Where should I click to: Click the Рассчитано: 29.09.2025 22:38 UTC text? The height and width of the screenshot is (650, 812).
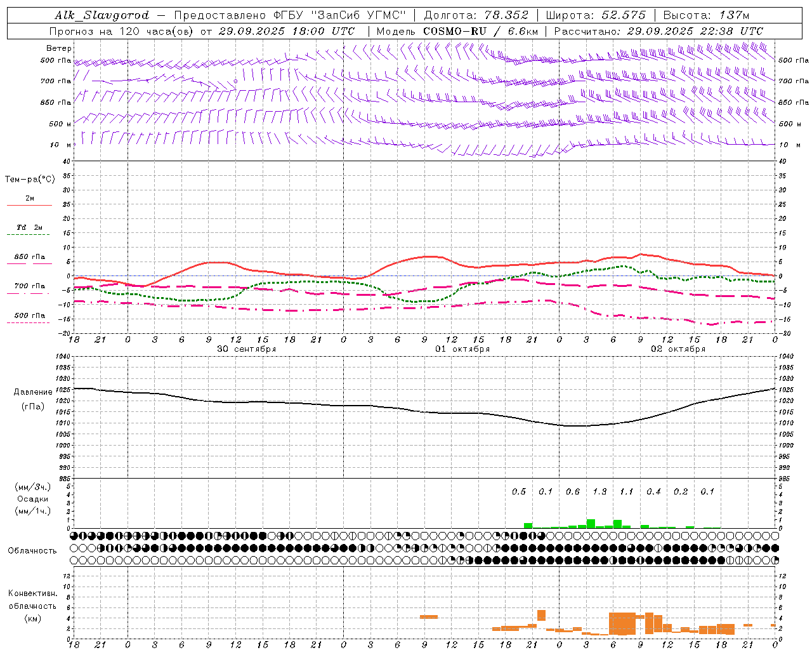tap(658, 31)
